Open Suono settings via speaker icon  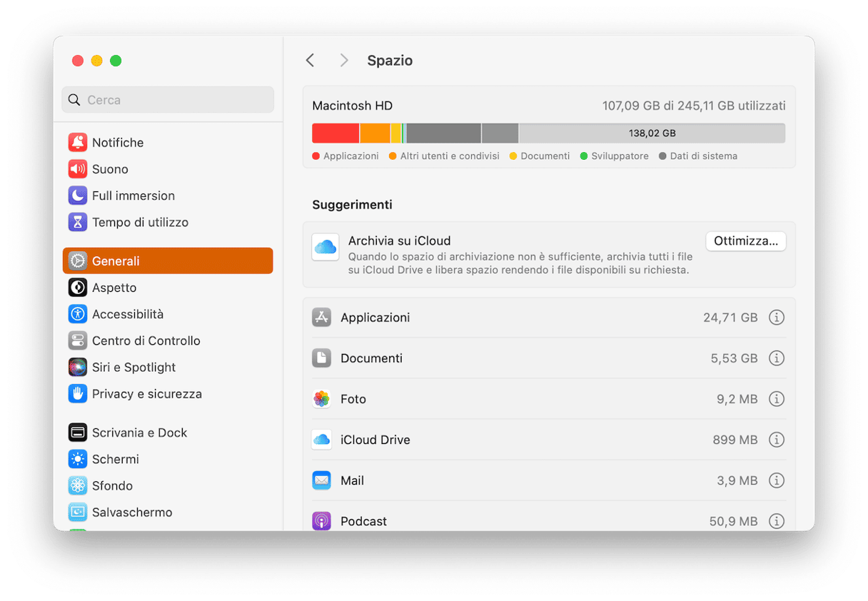pos(78,169)
